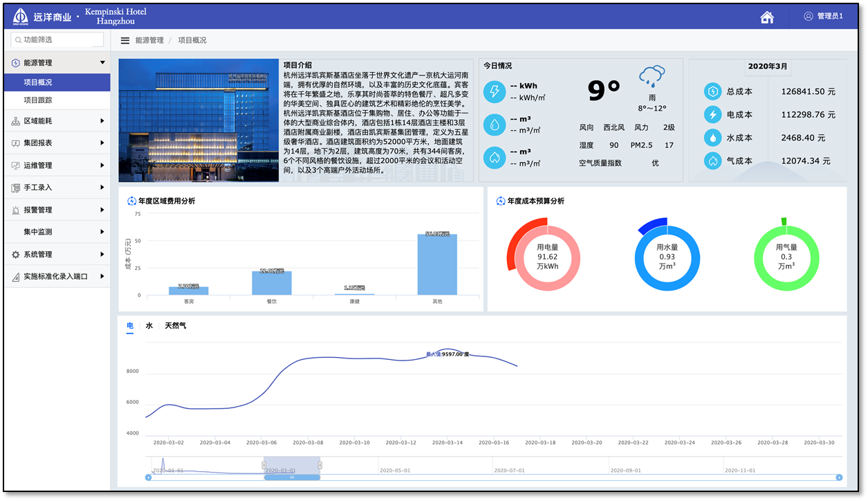
Task: Expand the 集团报表 menu arrow
Action: coord(102,143)
